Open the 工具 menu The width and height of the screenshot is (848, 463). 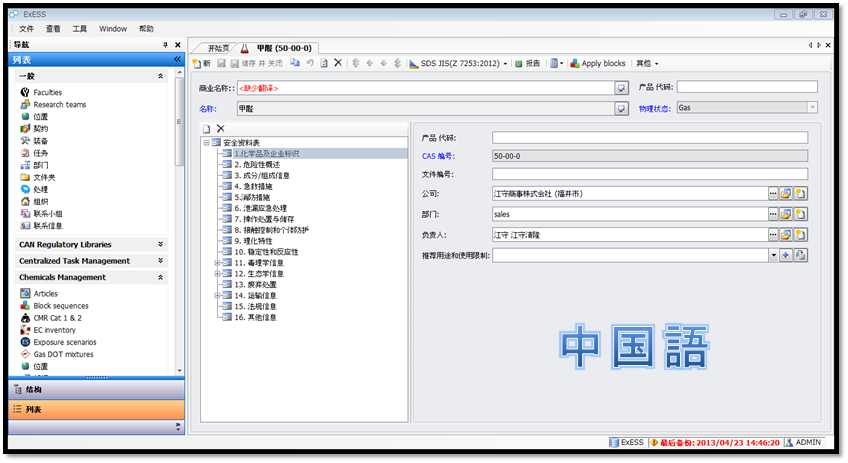coord(80,29)
